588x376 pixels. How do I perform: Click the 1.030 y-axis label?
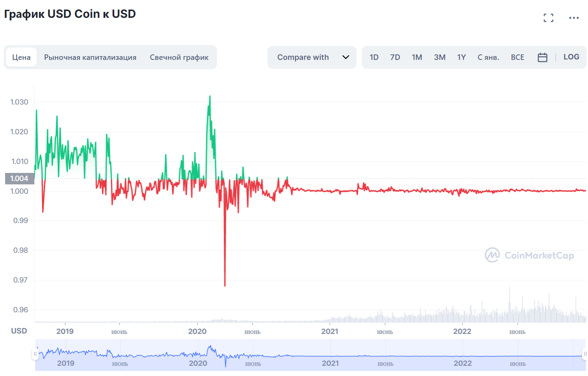click(20, 102)
